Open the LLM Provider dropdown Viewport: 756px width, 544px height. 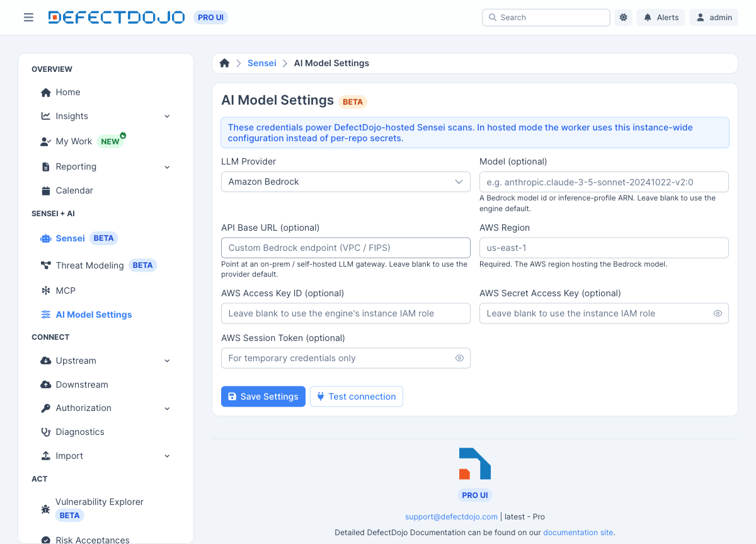pos(346,182)
